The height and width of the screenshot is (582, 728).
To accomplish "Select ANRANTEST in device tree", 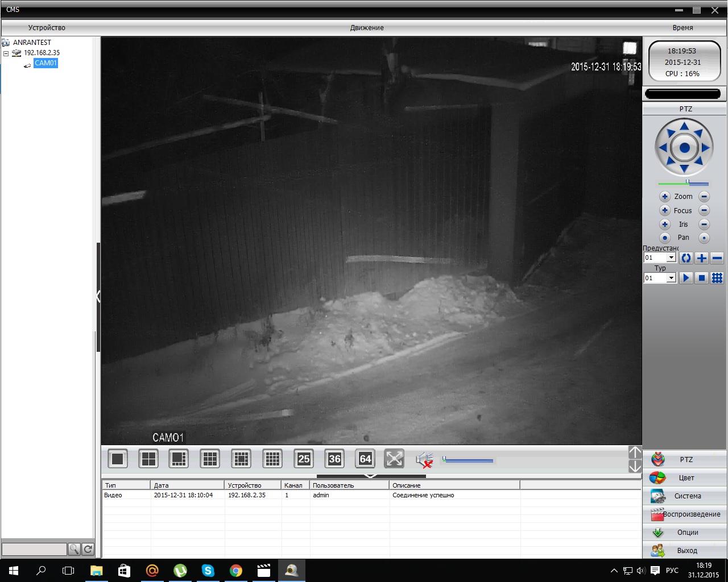I will [32, 43].
